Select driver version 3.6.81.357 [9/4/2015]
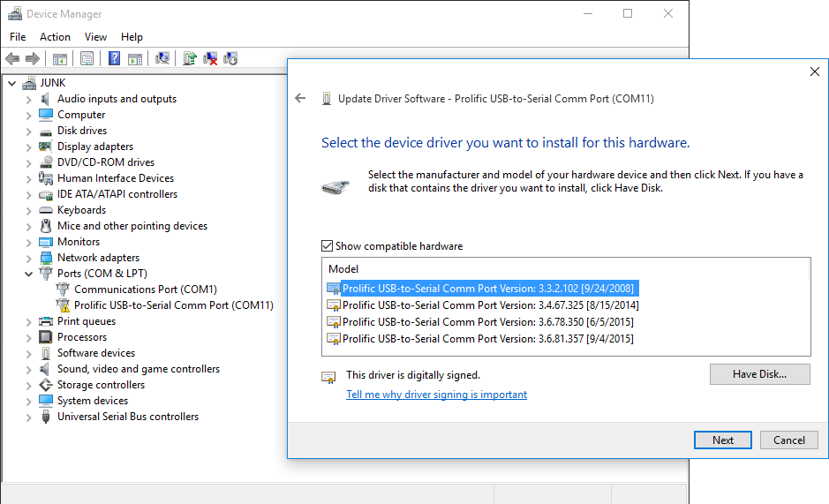 (x=487, y=339)
